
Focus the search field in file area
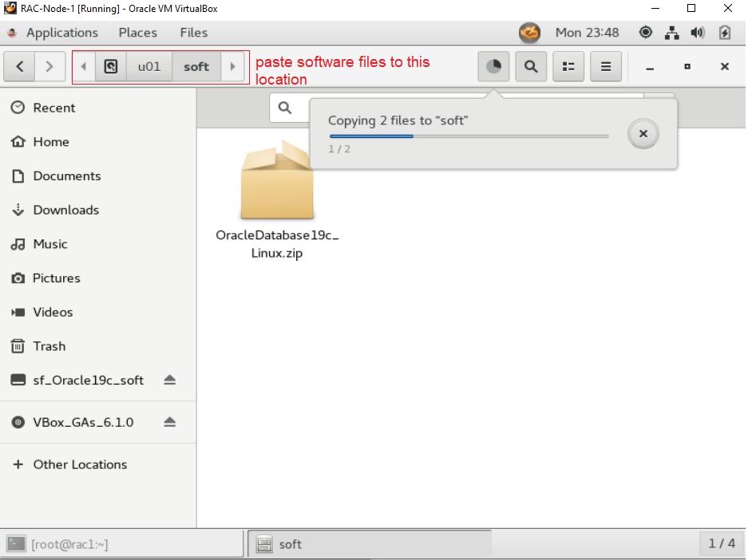(291, 108)
